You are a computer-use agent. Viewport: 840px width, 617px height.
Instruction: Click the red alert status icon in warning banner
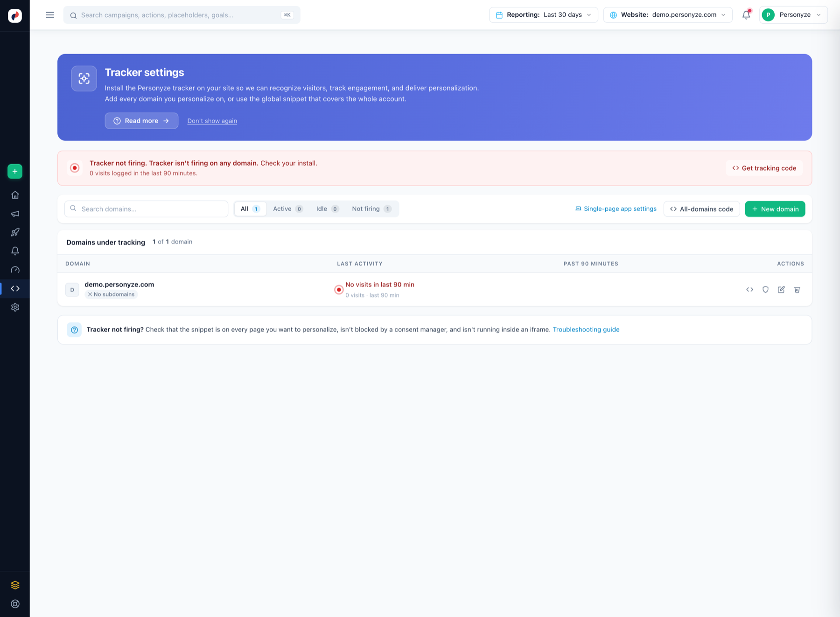click(x=75, y=168)
